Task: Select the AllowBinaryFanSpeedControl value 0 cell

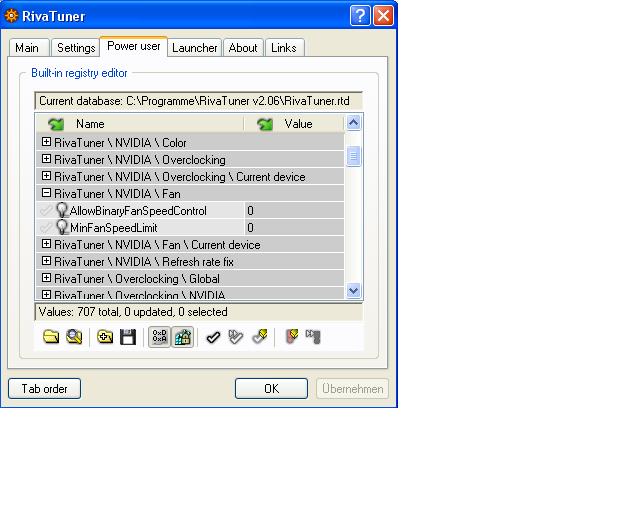Action: click(294, 211)
